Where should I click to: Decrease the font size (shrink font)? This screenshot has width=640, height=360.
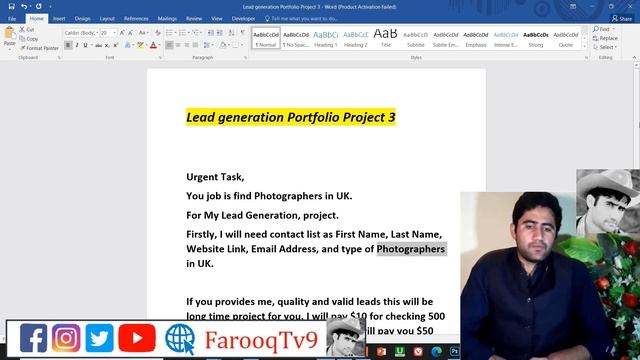click(x=131, y=33)
